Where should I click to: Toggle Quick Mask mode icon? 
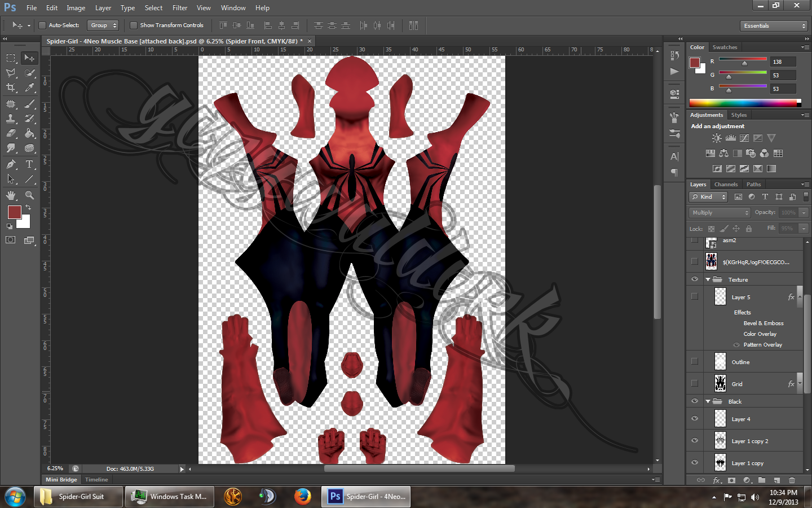tap(11, 240)
